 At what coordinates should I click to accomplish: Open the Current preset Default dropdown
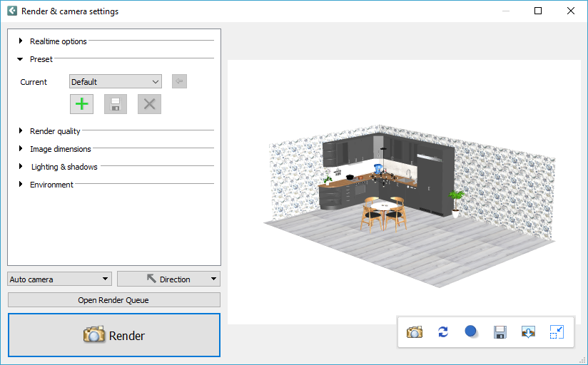(116, 82)
